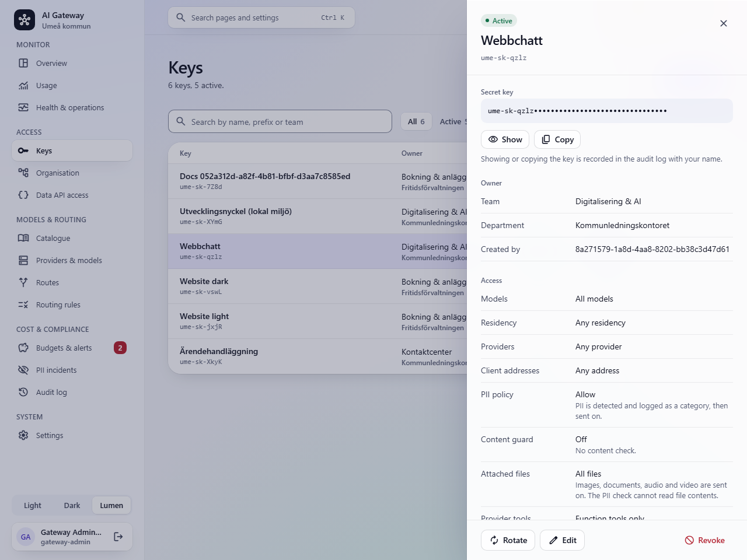Click the Audit log history icon
The height and width of the screenshot is (560, 747).
pos(23,392)
